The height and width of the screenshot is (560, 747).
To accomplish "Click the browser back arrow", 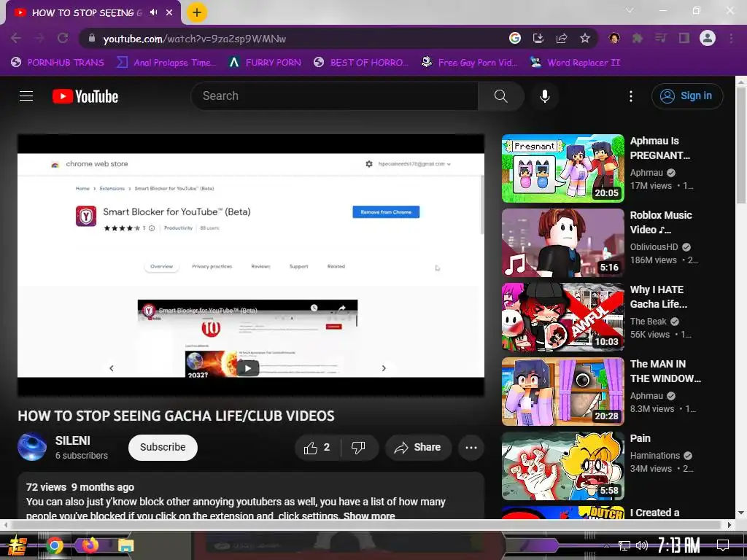I will coord(16,38).
